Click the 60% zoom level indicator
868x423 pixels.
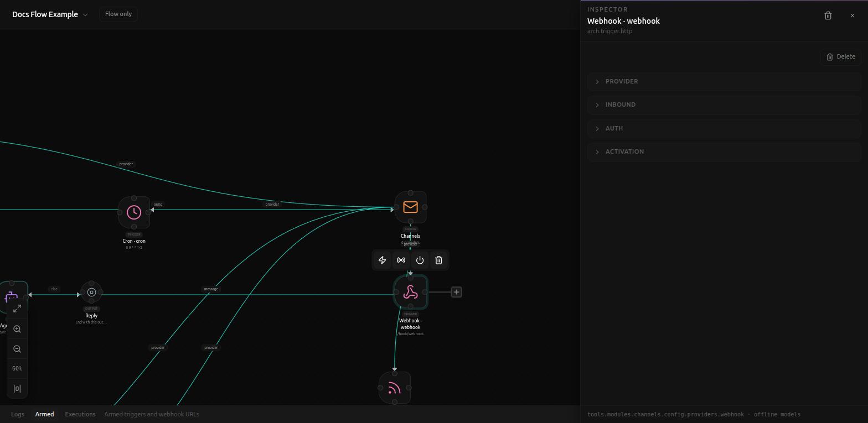pos(17,368)
